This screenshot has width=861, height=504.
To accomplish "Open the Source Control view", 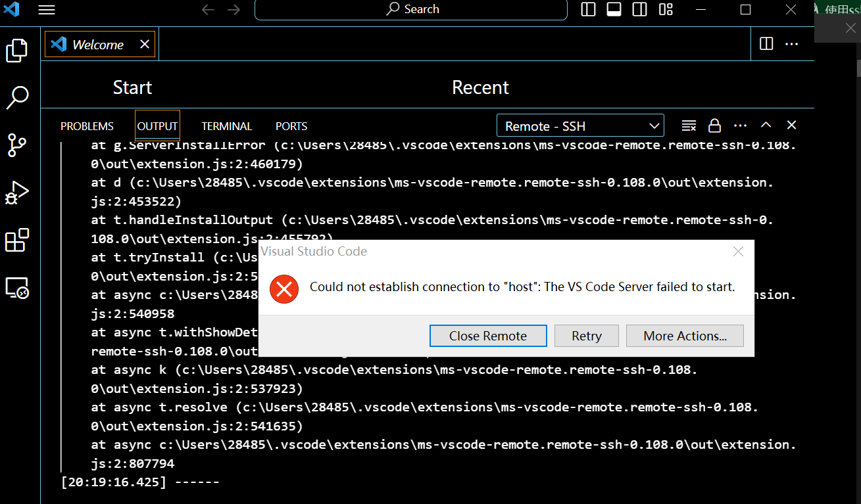I will point(17,145).
